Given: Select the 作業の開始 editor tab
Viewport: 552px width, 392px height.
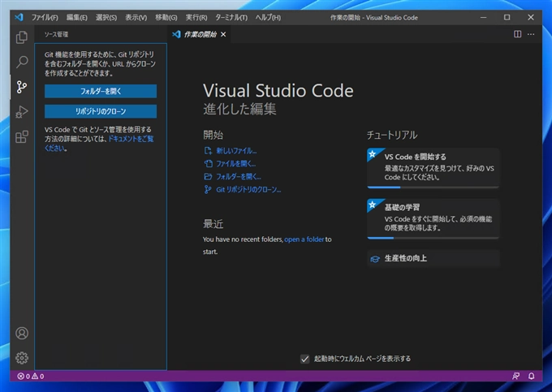Looking at the screenshot, I should coord(199,34).
